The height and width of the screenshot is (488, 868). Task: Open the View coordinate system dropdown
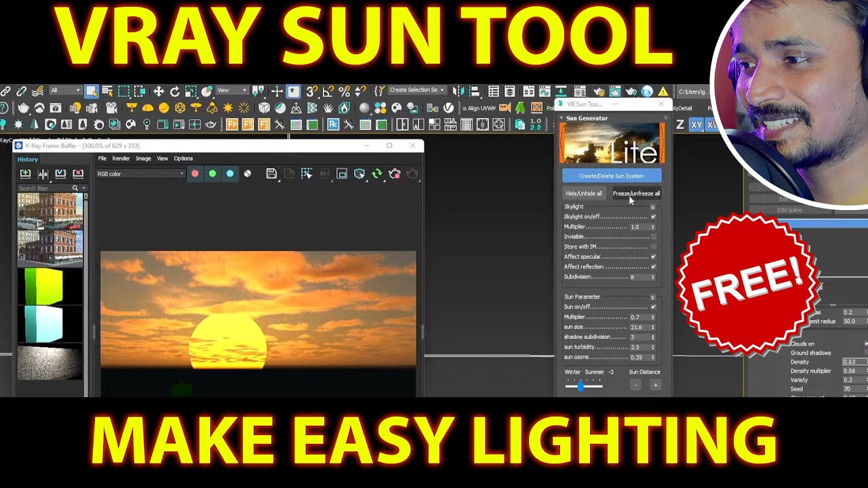pos(232,91)
